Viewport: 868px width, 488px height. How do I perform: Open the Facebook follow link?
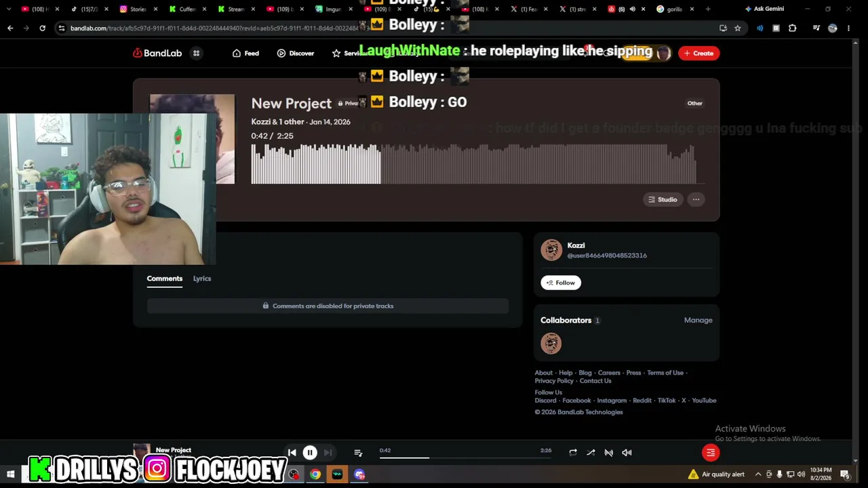pyautogui.click(x=576, y=401)
